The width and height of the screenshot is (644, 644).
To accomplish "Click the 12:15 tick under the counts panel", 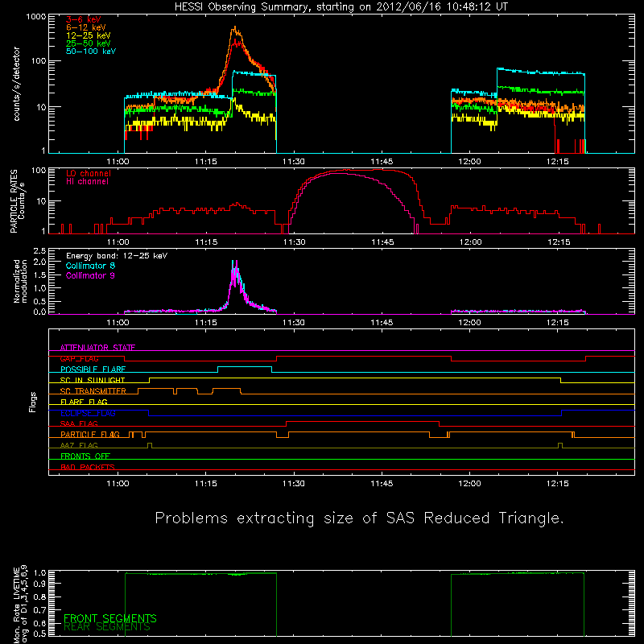I will pyautogui.click(x=557, y=162).
